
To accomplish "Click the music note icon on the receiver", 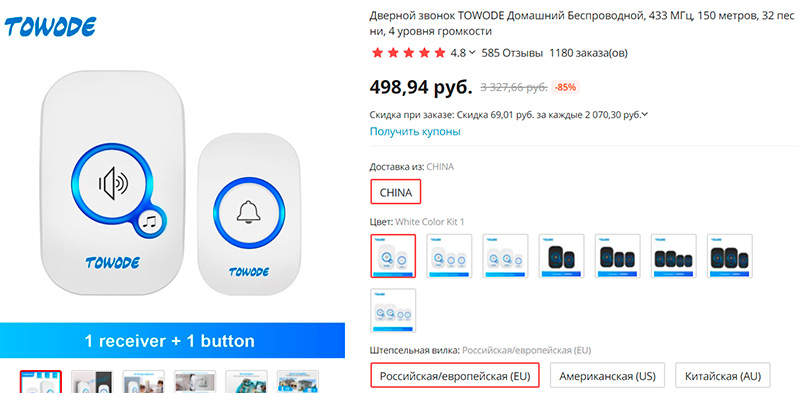I will [x=151, y=222].
